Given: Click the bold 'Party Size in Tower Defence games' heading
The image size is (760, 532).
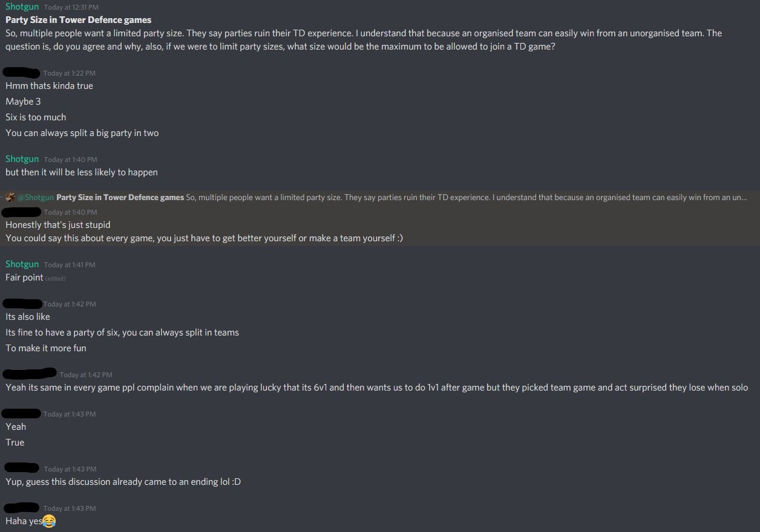Looking at the screenshot, I should pyautogui.click(x=79, y=20).
